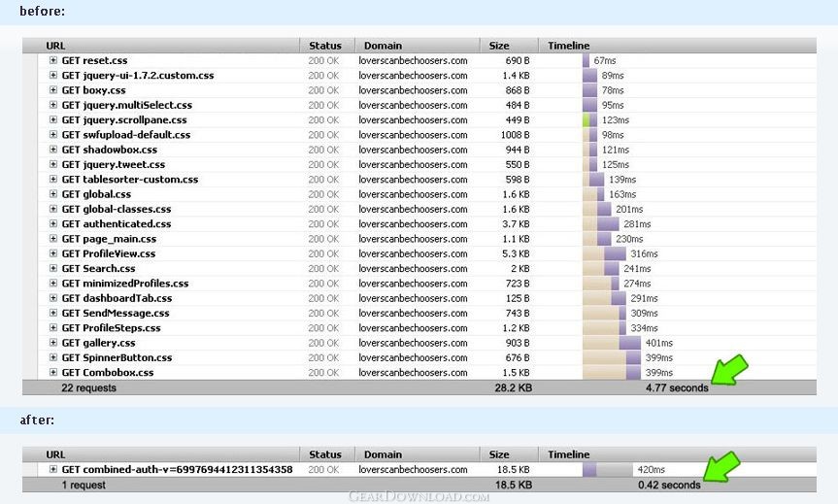
Task: Click the 316ms timeline bar for ProfileView.css
Action: pyautogui.click(x=604, y=253)
